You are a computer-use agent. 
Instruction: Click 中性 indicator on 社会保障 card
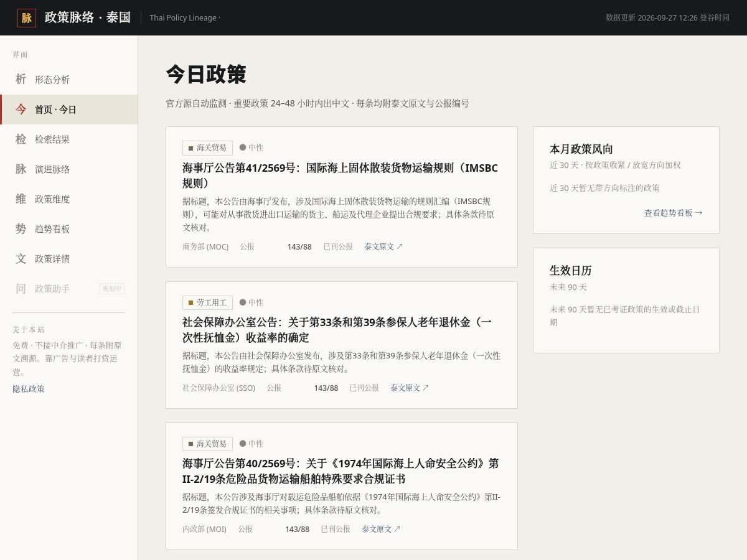coord(251,302)
